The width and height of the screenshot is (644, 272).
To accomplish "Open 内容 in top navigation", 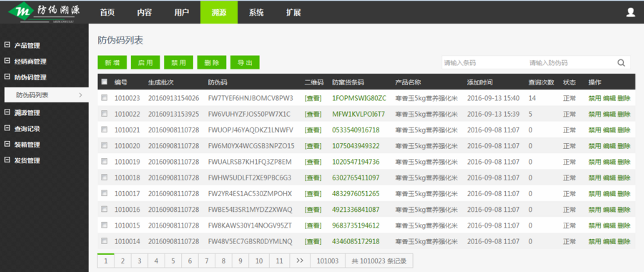I will click(x=145, y=12).
